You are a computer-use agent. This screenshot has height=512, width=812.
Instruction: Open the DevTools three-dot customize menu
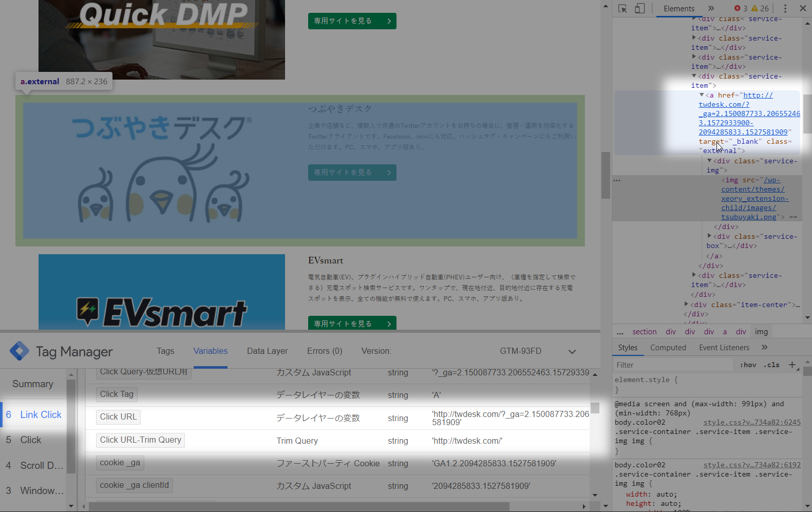coord(785,8)
